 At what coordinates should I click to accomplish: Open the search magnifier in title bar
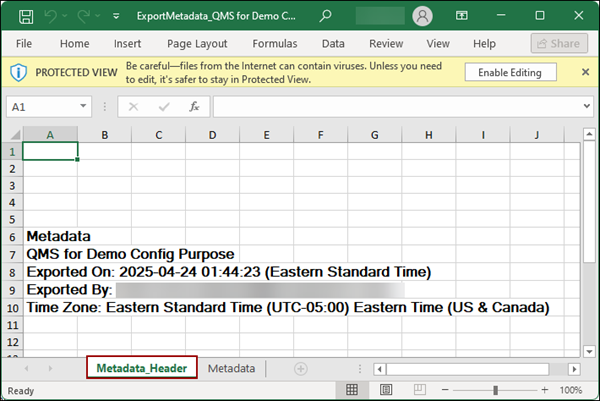[x=326, y=17]
